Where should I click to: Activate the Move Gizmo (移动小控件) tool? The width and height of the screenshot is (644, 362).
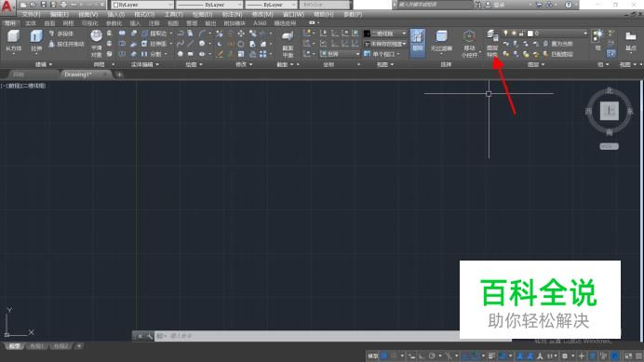[x=469, y=43]
